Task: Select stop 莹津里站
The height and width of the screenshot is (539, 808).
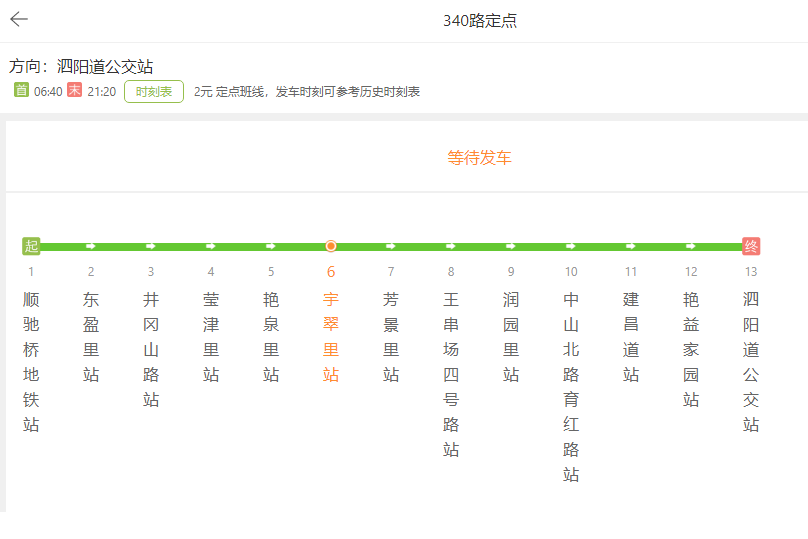Action: coord(211,337)
